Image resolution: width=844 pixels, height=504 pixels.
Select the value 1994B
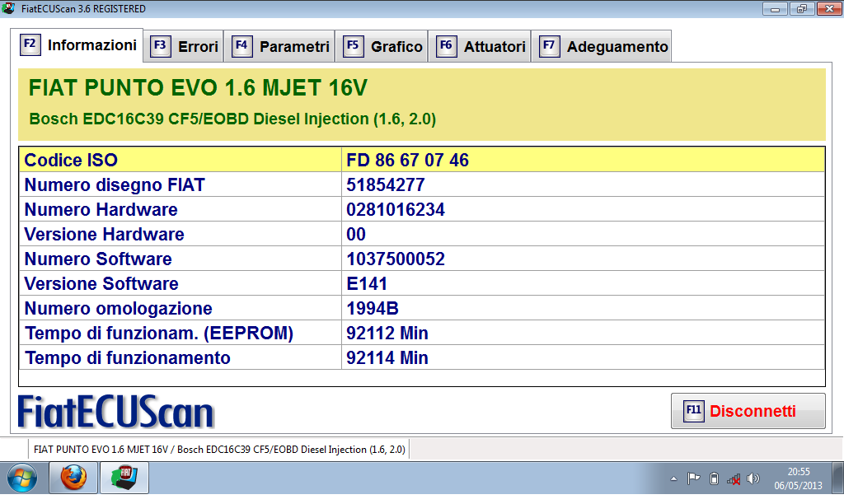pyautogui.click(x=373, y=308)
